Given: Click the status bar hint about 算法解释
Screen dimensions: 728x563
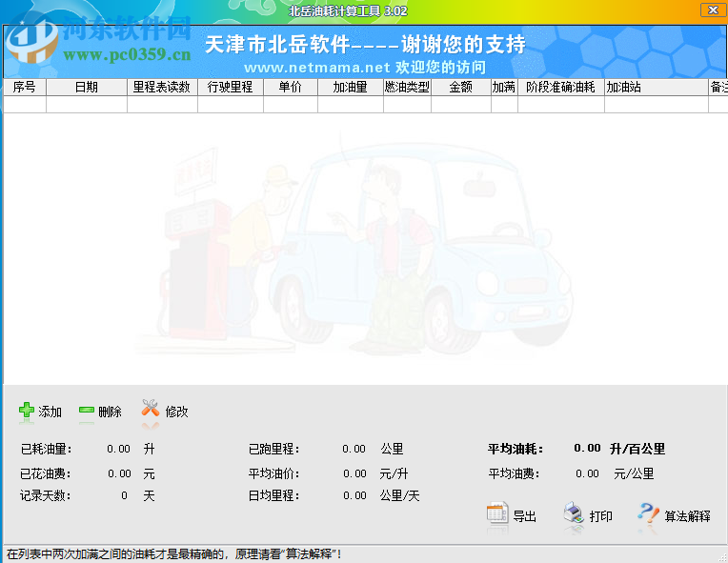Looking at the screenshot, I should tap(174, 554).
